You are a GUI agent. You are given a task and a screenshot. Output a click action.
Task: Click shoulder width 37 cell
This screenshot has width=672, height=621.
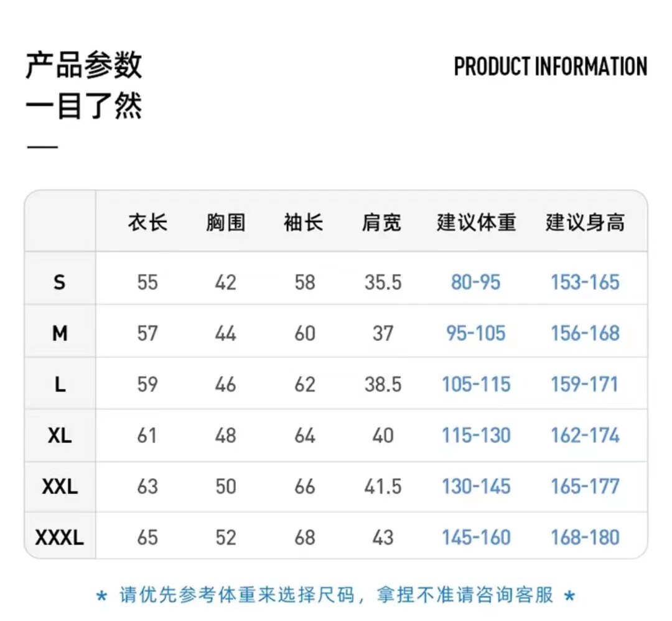point(383,334)
